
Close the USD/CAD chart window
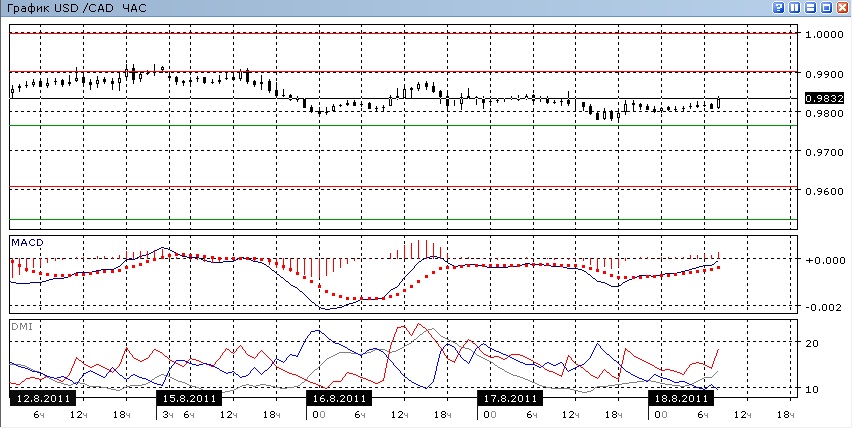(843, 7)
